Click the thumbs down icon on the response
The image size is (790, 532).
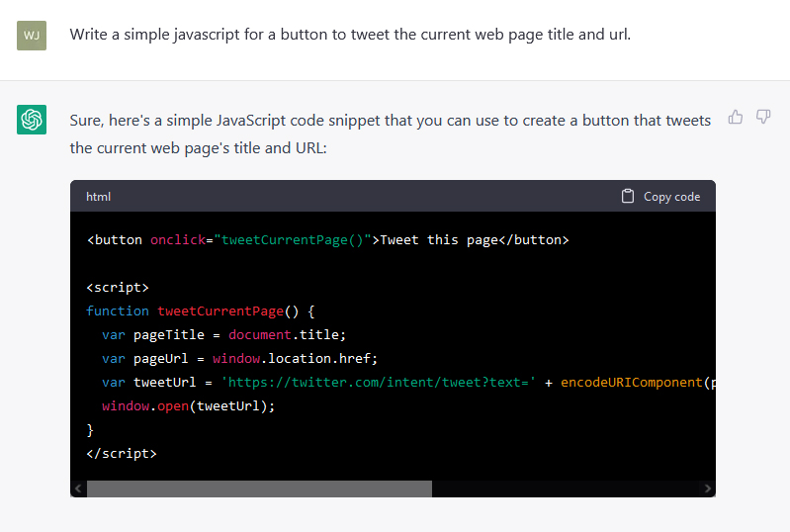pyautogui.click(x=763, y=118)
